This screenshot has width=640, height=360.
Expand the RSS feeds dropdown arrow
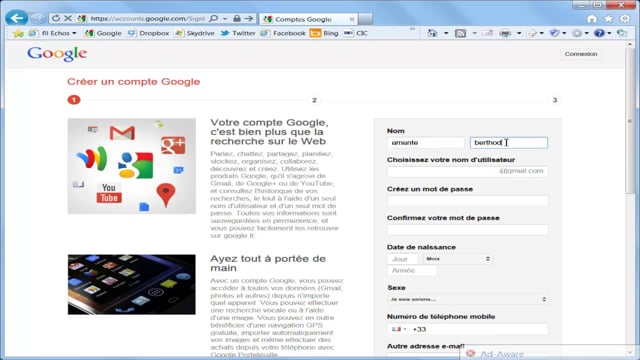[474, 33]
